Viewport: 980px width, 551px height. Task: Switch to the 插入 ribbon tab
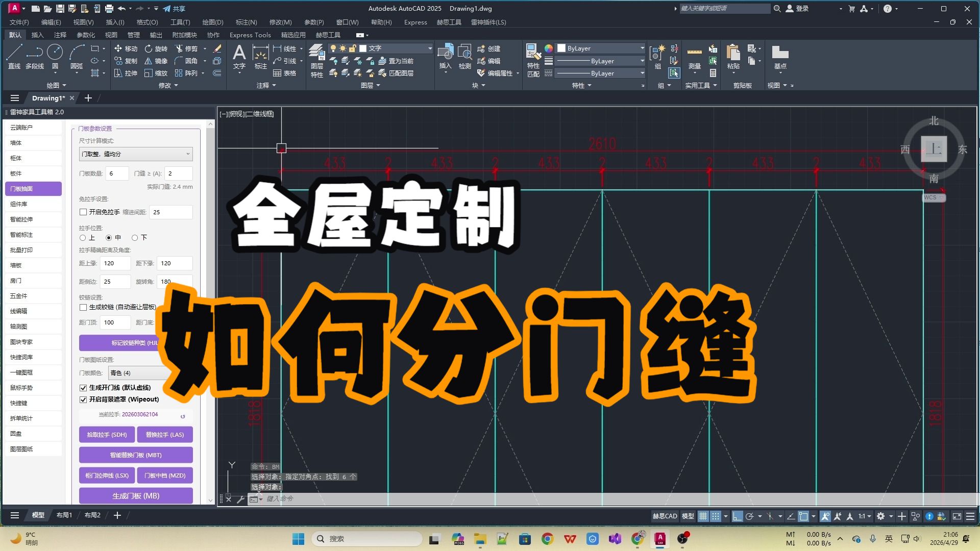pyautogui.click(x=37, y=35)
